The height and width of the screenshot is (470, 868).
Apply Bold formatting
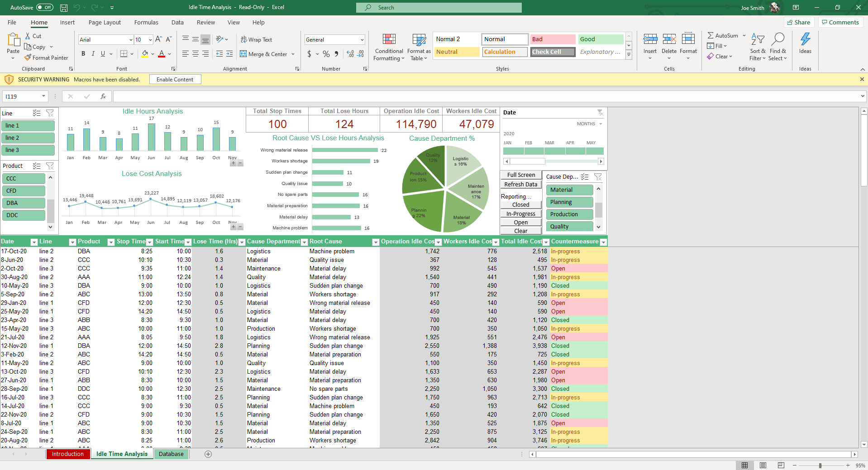(x=83, y=54)
